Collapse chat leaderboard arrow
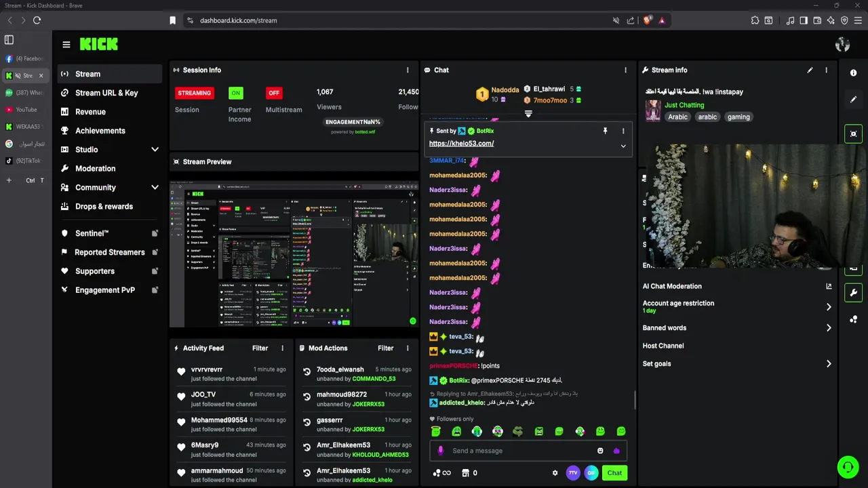Screen dimensions: 868x488 point(528,114)
